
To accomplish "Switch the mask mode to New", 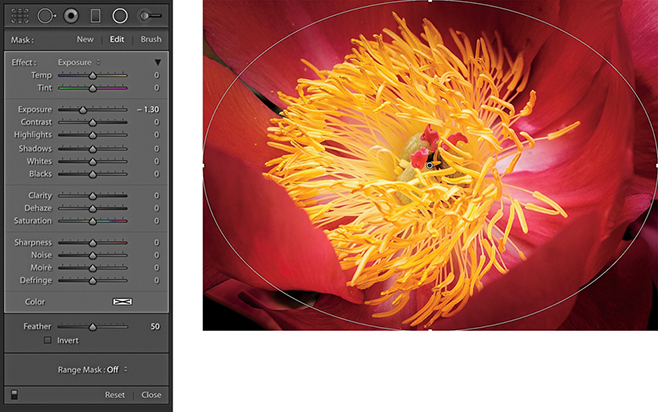I will 85,39.
